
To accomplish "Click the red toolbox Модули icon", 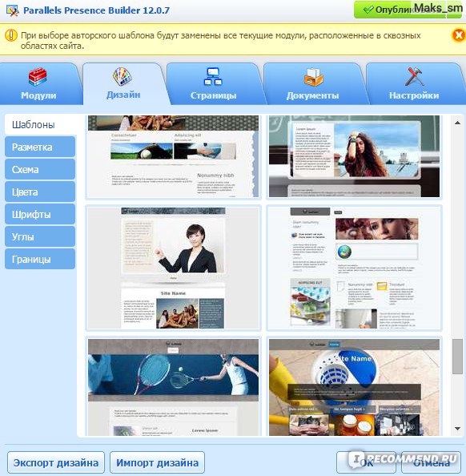I will (x=38, y=77).
